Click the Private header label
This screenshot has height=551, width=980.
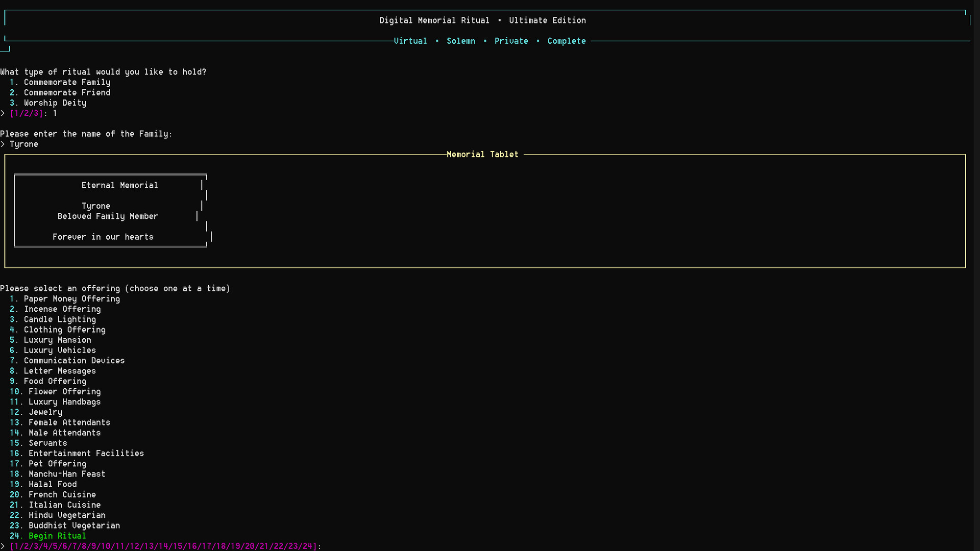[511, 41]
